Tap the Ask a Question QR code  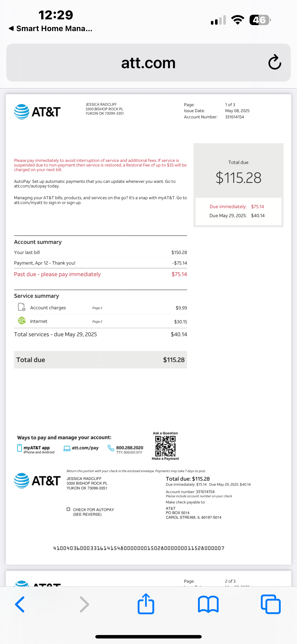165,446
